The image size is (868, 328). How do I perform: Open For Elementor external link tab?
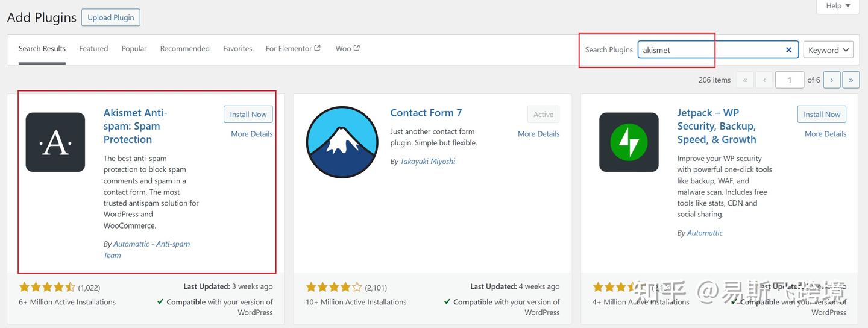(293, 49)
